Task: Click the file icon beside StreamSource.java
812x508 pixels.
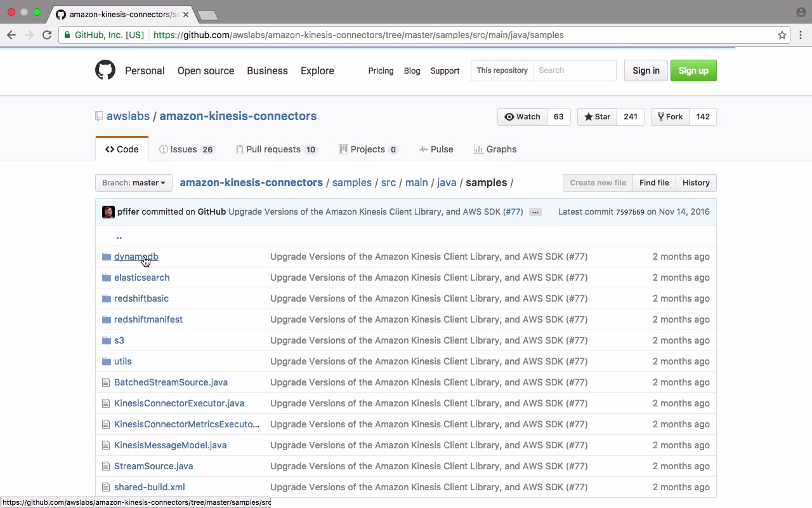Action: coord(106,466)
